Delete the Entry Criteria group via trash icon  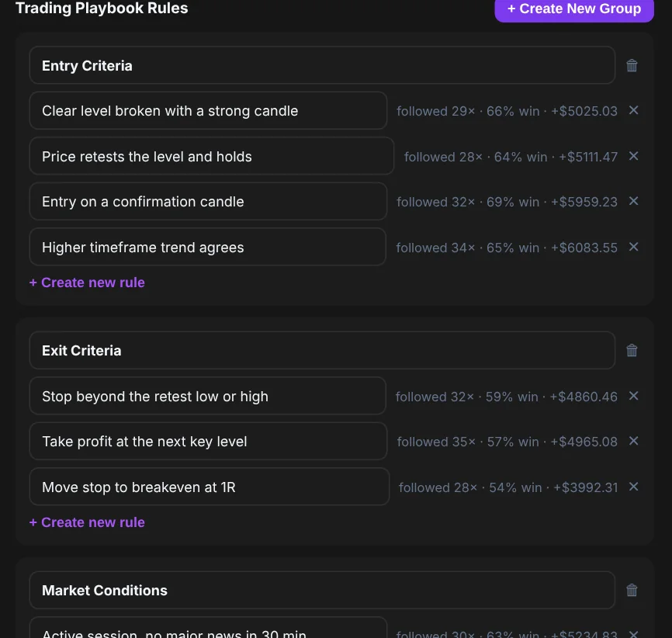click(x=632, y=66)
